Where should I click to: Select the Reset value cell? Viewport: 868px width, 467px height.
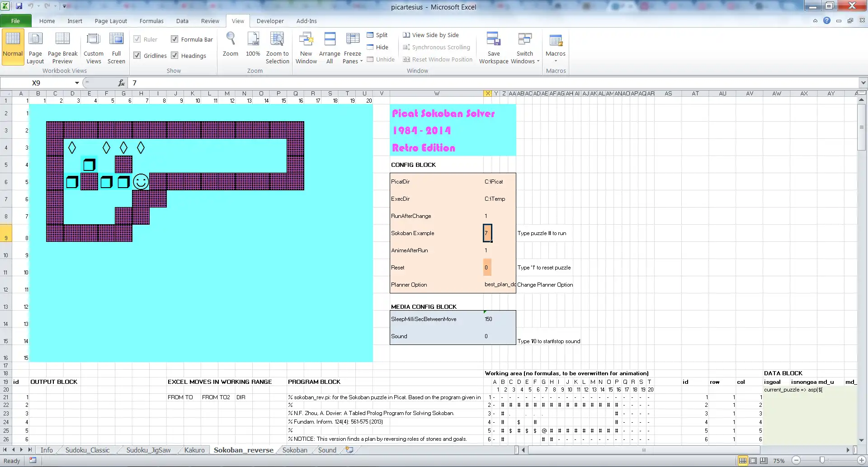487,267
